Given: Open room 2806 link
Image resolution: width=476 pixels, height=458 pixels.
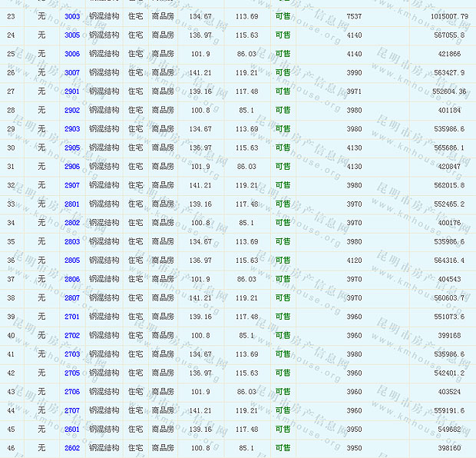Looking at the screenshot, I should click(x=72, y=279).
